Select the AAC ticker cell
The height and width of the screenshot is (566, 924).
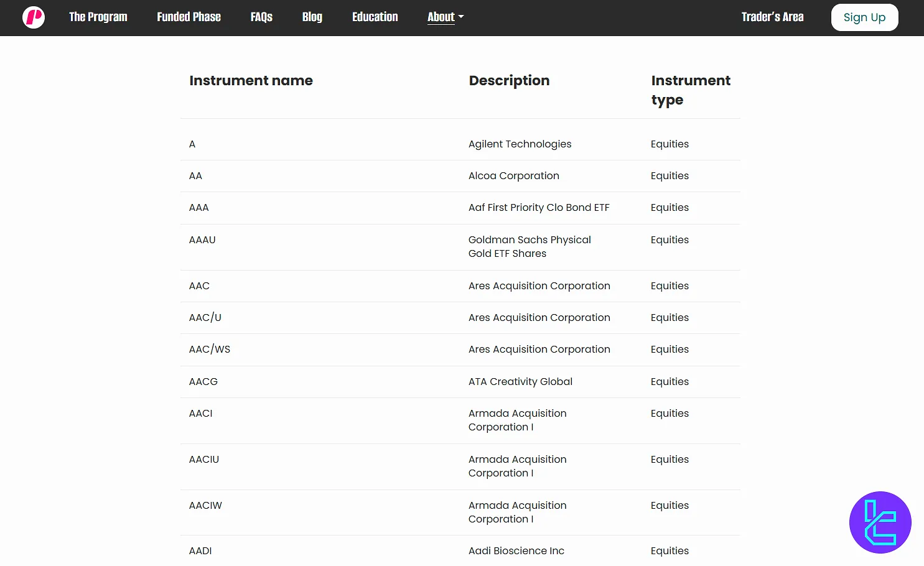199,286
